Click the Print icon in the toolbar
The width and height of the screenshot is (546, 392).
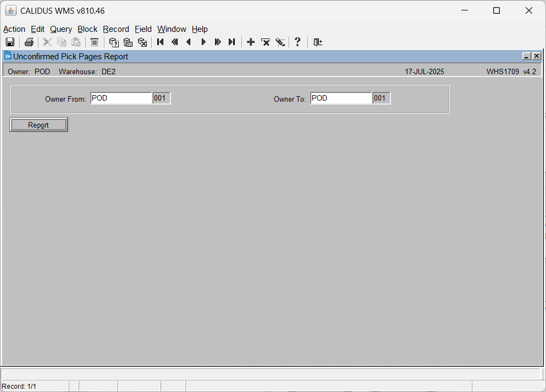tap(29, 42)
